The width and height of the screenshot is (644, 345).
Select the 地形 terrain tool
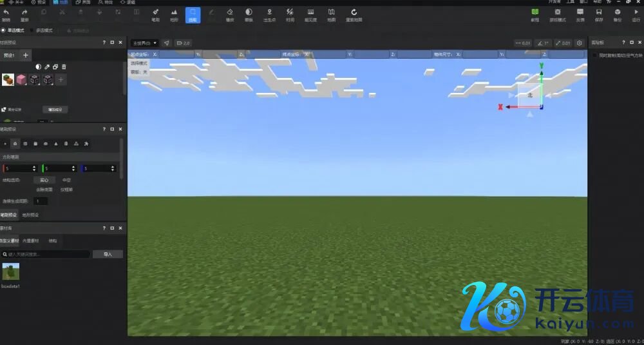click(x=174, y=14)
